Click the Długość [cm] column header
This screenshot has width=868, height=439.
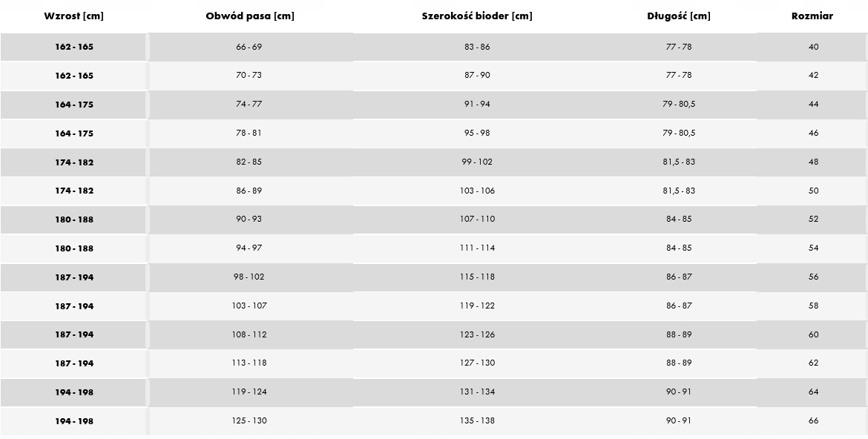click(679, 16)
